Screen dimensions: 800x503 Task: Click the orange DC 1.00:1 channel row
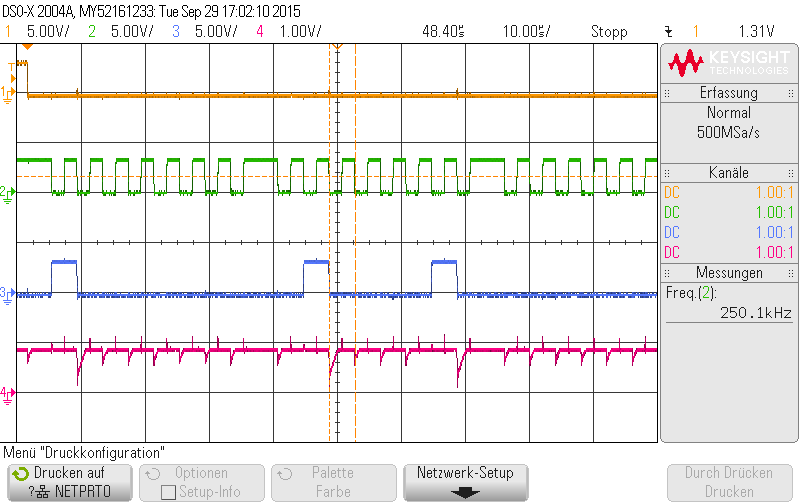pyautogui.click(x=729, y=192)
